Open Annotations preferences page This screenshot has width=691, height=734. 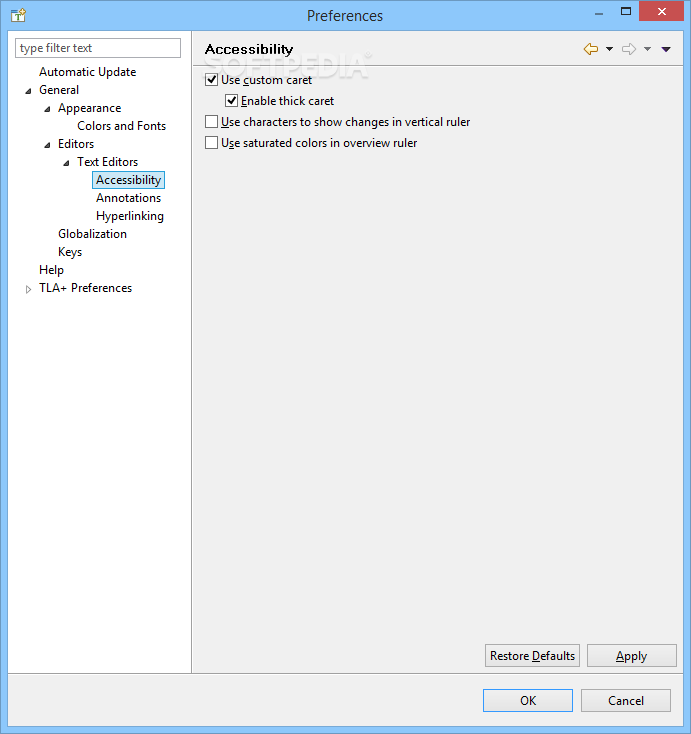[x=129, y=198]
